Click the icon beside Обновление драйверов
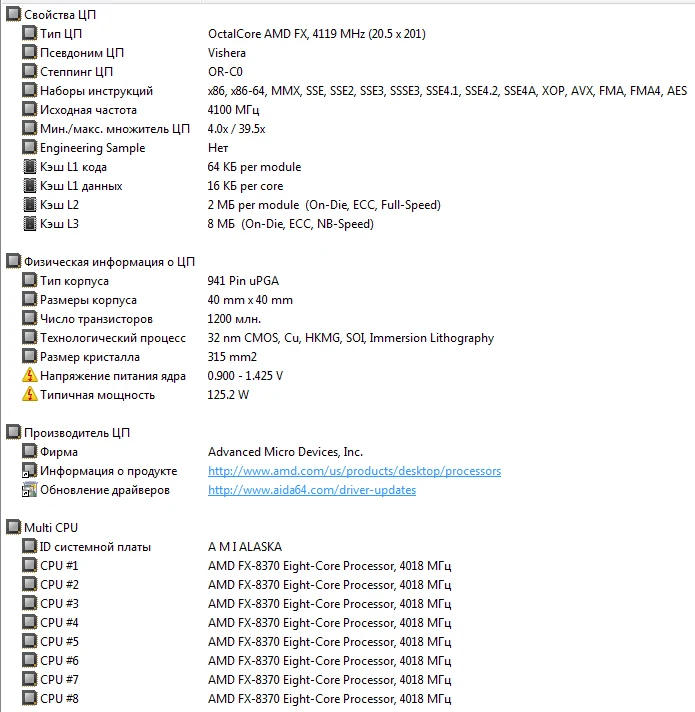Viewport: 695px width, 712px height. click(x=29, y=490)
